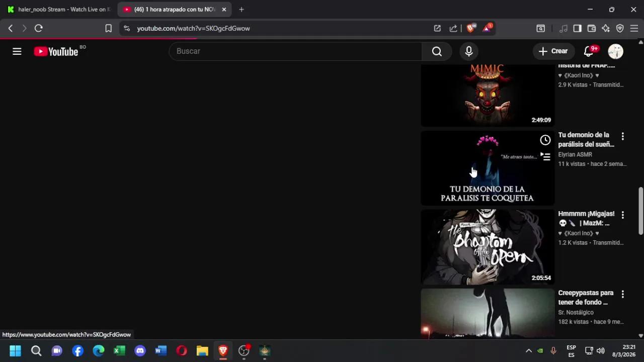Open options menu on Creepypastas video
This screenshot has height=362, width=644.
(x=622, y=294)
